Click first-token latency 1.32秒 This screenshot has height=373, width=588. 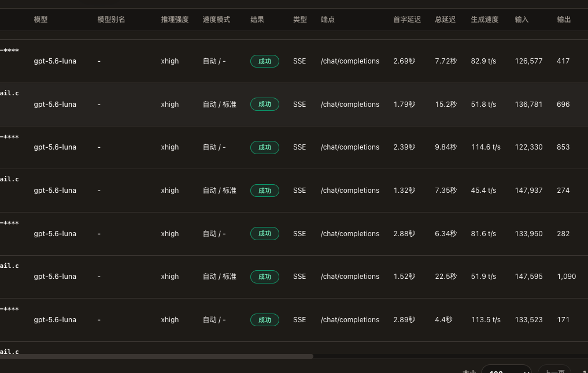[x=404, y=191]
